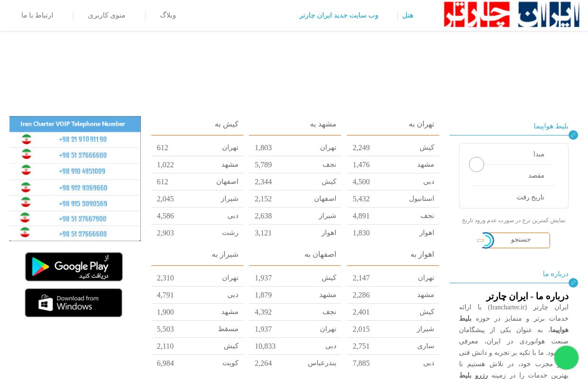Click the Iran Charter VOIP telephone banner
The height and width of the screenshot is (379, 588).
75,179
